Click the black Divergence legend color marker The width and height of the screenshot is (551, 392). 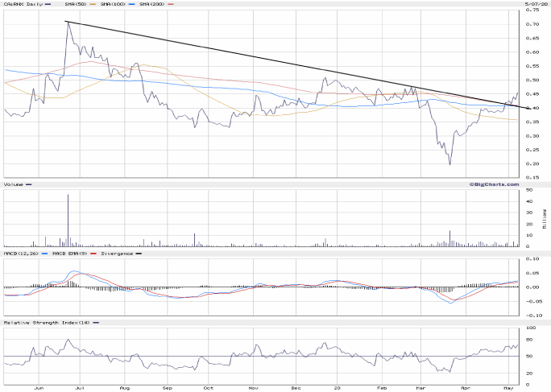(139, 254)
